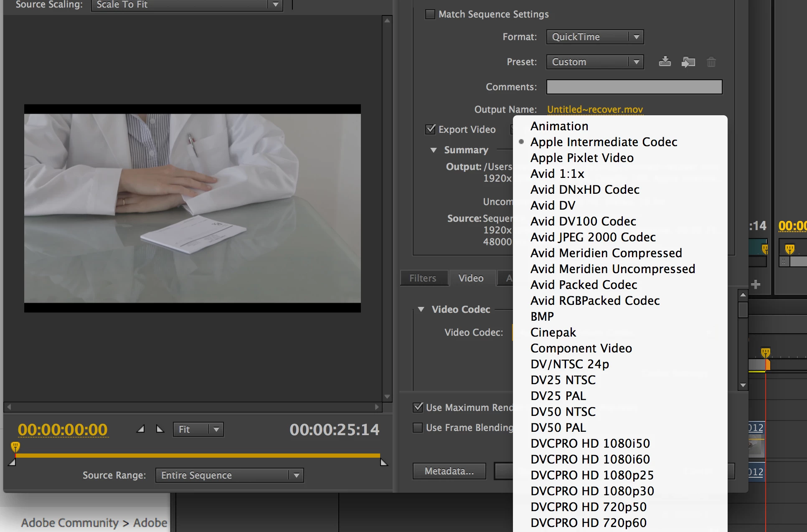Click the preview scrollbar up arrow

pos(387,20)
